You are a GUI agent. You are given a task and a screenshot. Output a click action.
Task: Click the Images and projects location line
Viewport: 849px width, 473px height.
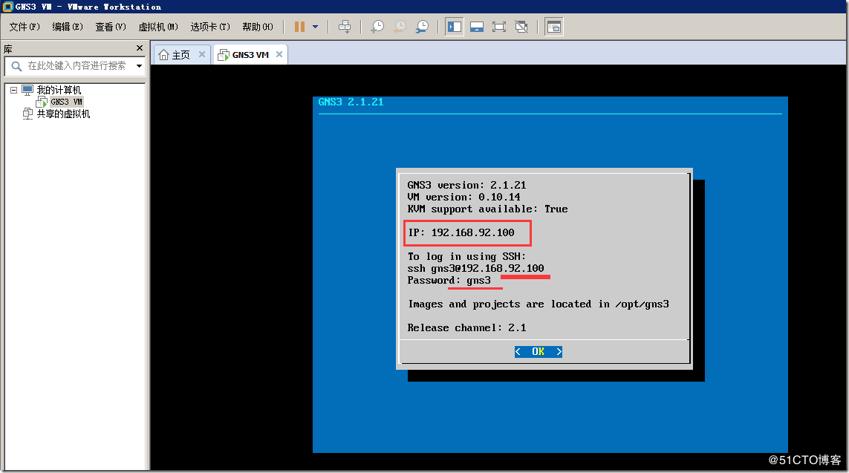click(539, 304)
